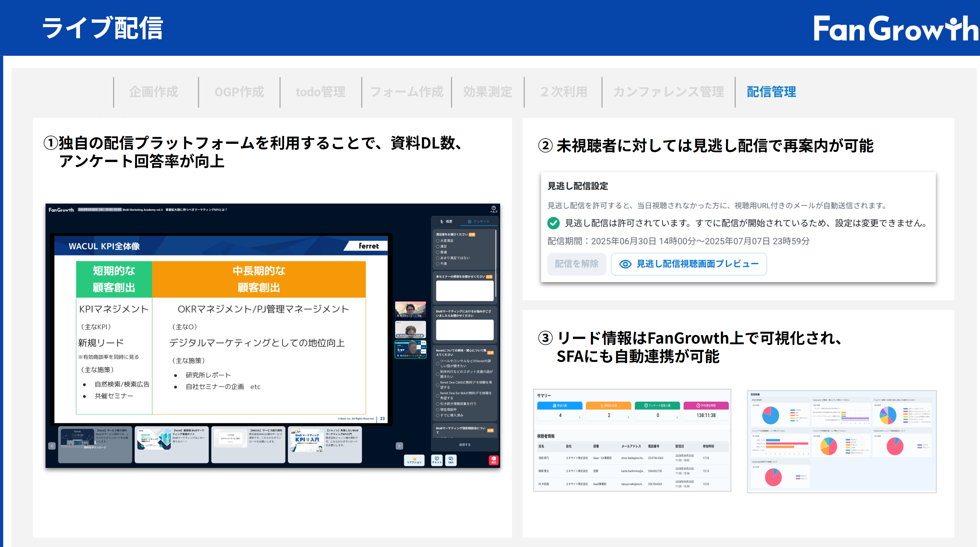Select the 大変満足 radio option
980x547 pixels.
pos(438,241)
